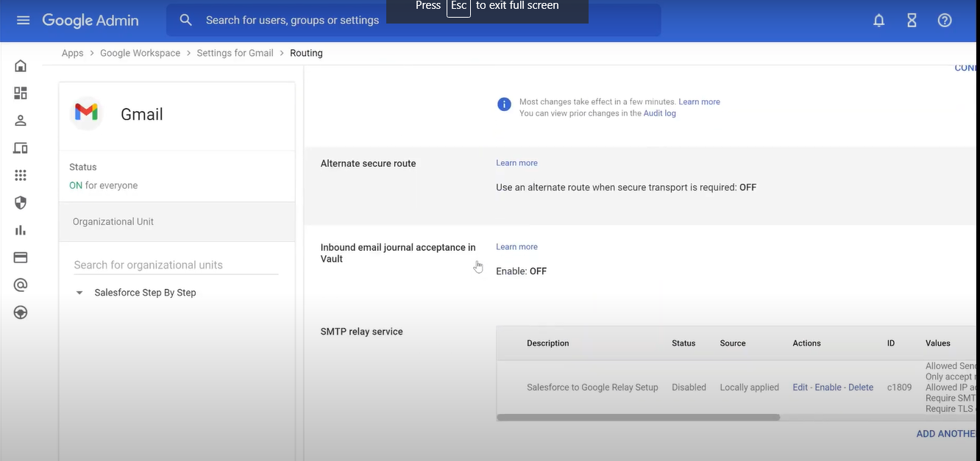Image resolution: width=980 pixels, height=461 pixels.
Task: Click the Description column header
Action: tap(547, 343)
